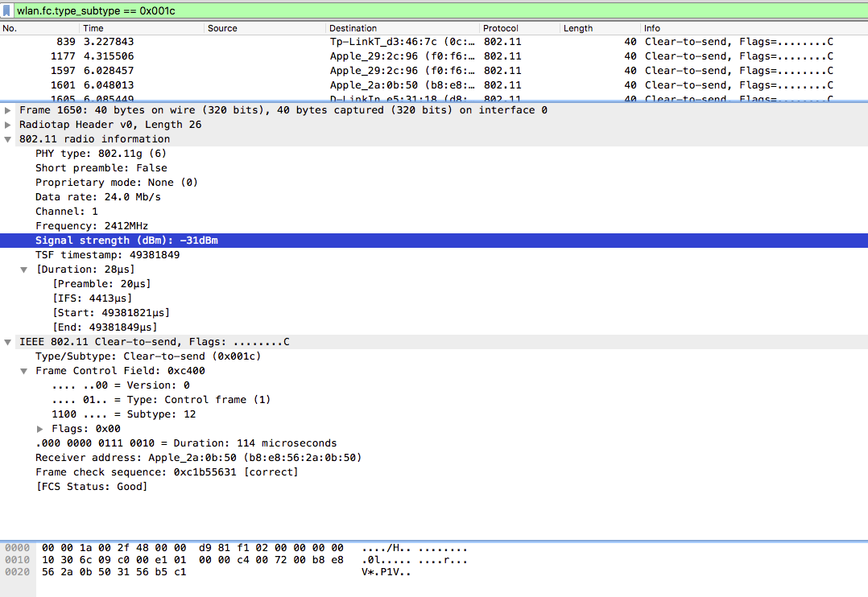Click the hex dump row at offset 0010
Image resolution: width=868 pixels, height=597 pixels.
coord(193,560)
